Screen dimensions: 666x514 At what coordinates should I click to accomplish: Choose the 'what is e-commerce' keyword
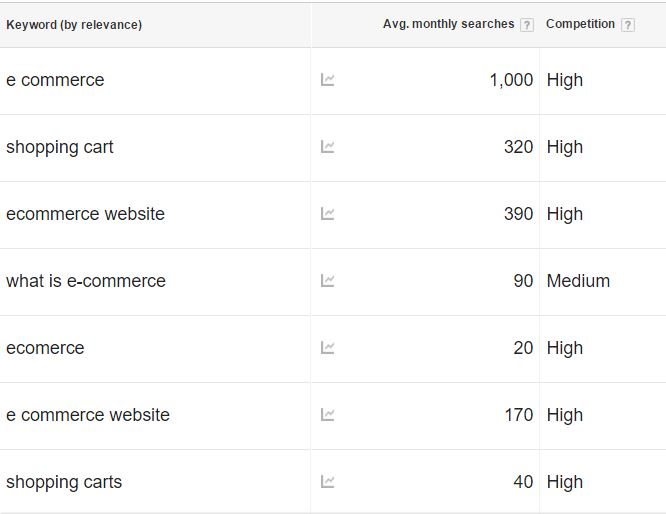[x=86, y=281]
